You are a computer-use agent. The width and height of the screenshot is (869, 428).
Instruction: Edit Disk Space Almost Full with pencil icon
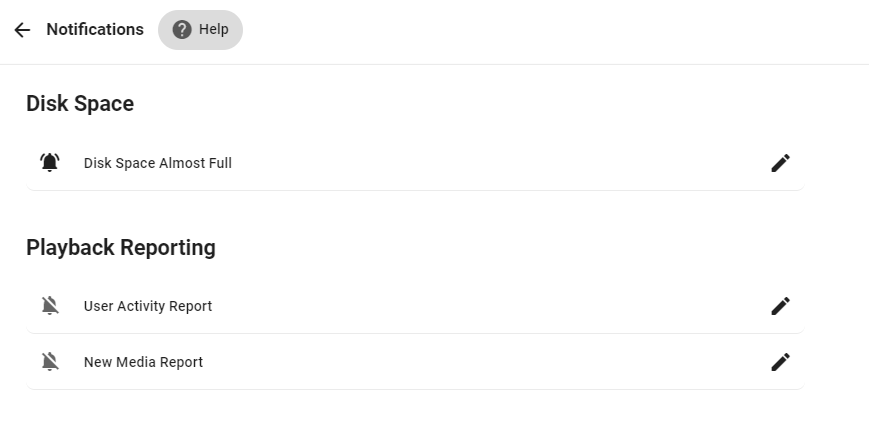780,163
